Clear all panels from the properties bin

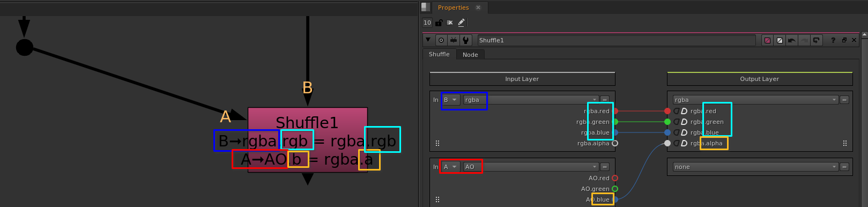(450, 23)
